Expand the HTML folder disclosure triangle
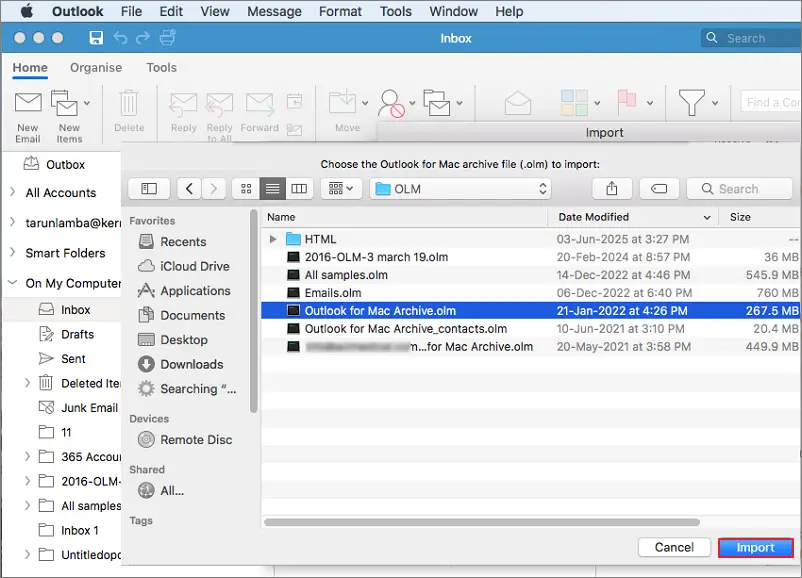The height and width of the screenshot is (578, 802). pos(273,239)
